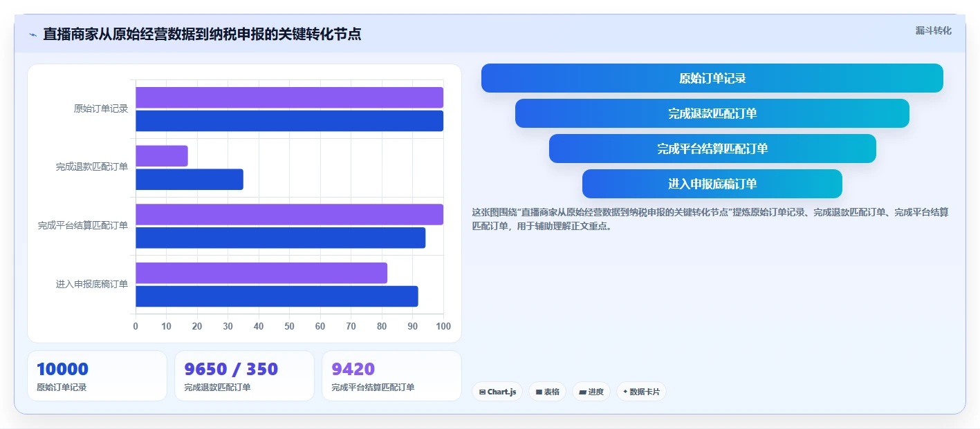The image size is (980, 429).
Task: Click the x-axis tick 50
Action: point(289,326)
